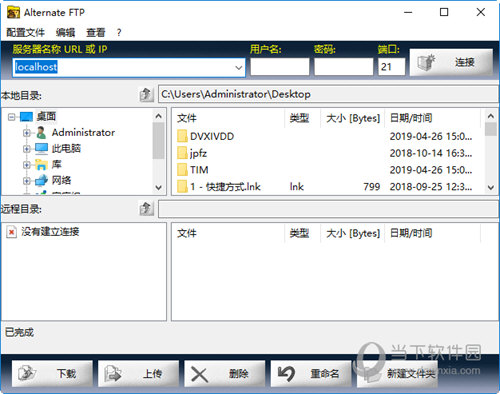Click the 799 size value
The width and height of the screenshot is (500, 394).
[372, 187]
